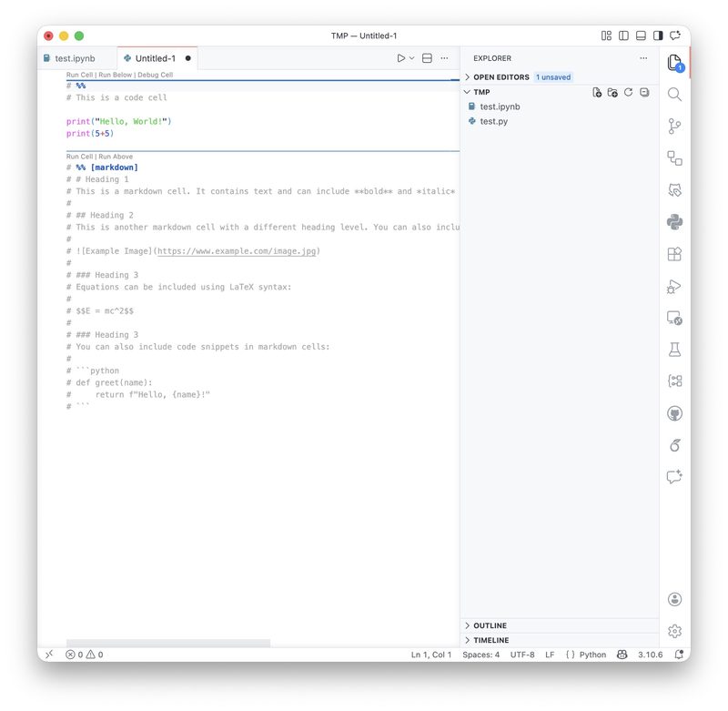Click the horizontal editor scrollbar
The height and width of the screenshot is (711, 728).
(x=168, y=643)
